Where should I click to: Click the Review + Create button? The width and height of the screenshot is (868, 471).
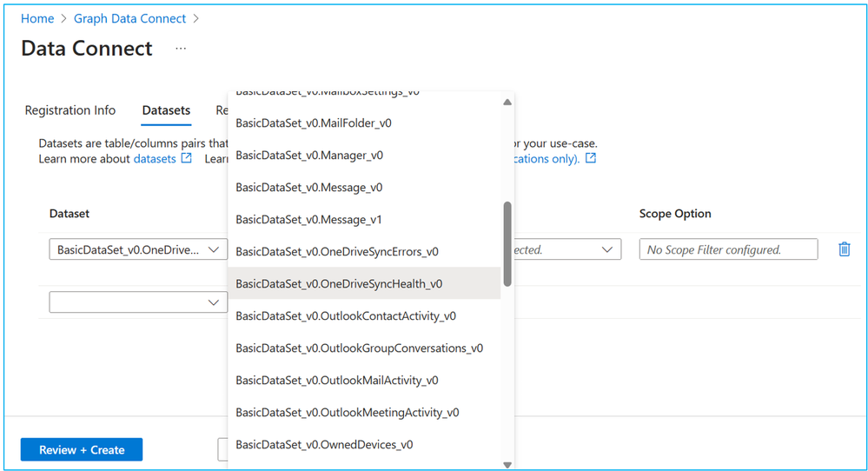click(x=82, y=449)
